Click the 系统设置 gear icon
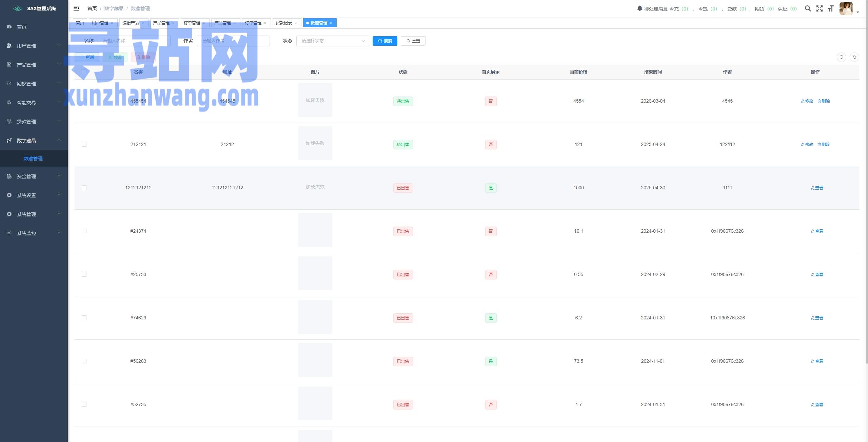The width and height of the screenshot is (868, 442). (9, 195)
